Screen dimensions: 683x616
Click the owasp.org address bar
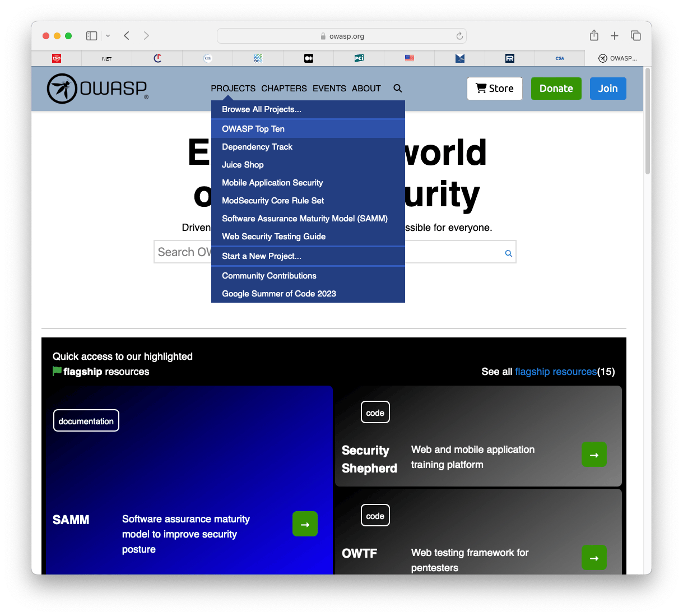click(x=342, y=36)
